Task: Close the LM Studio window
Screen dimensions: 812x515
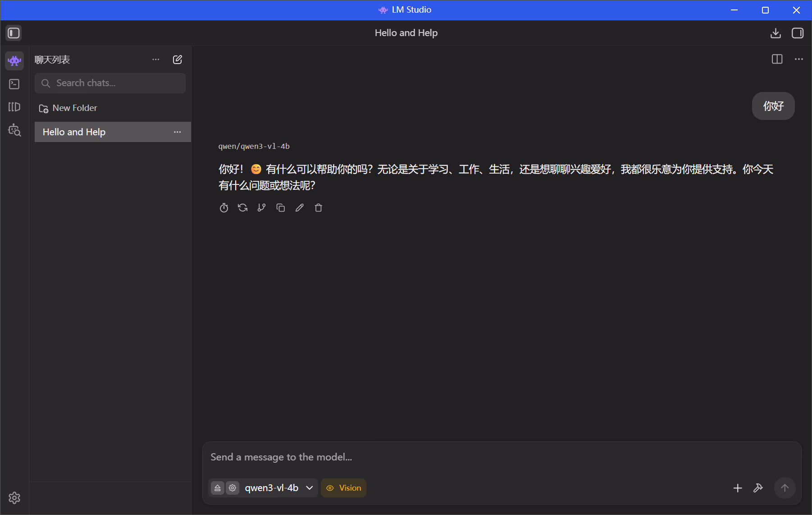Action: click(796, 10)
